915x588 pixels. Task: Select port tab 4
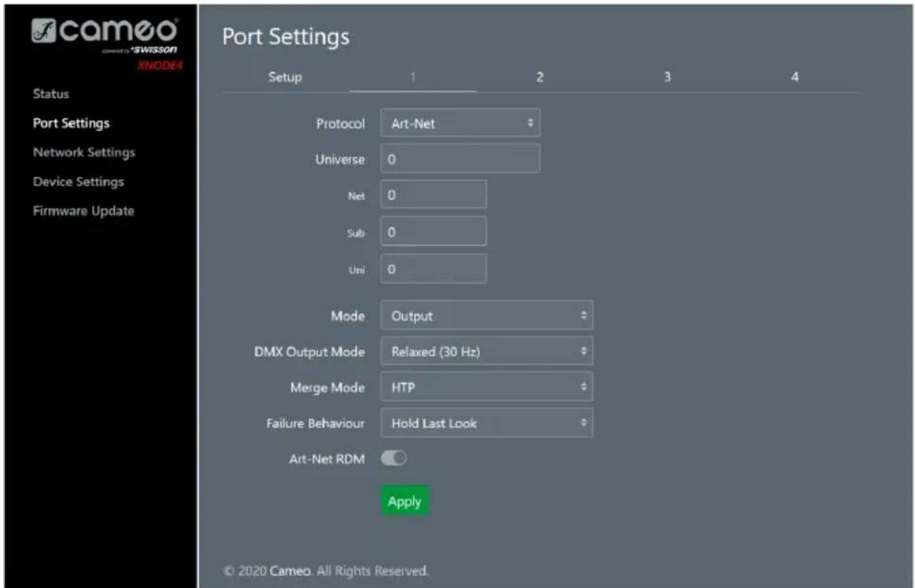tap(794, 77)
